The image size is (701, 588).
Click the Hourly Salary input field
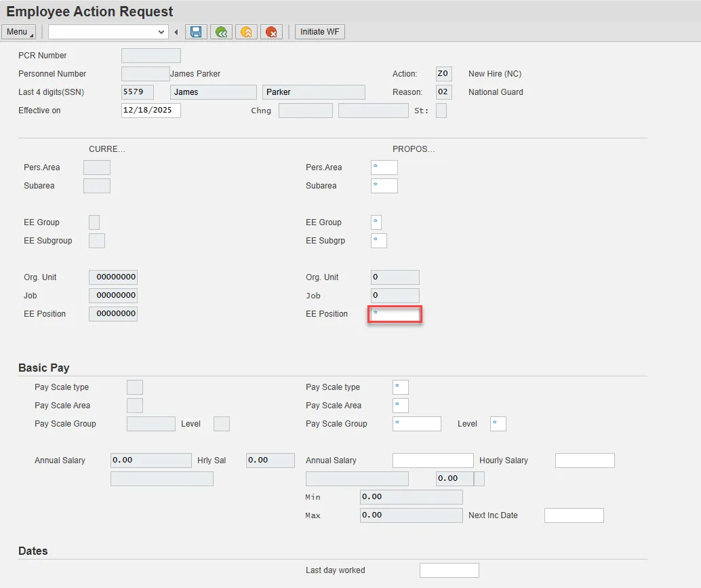[x=584, y=460]
